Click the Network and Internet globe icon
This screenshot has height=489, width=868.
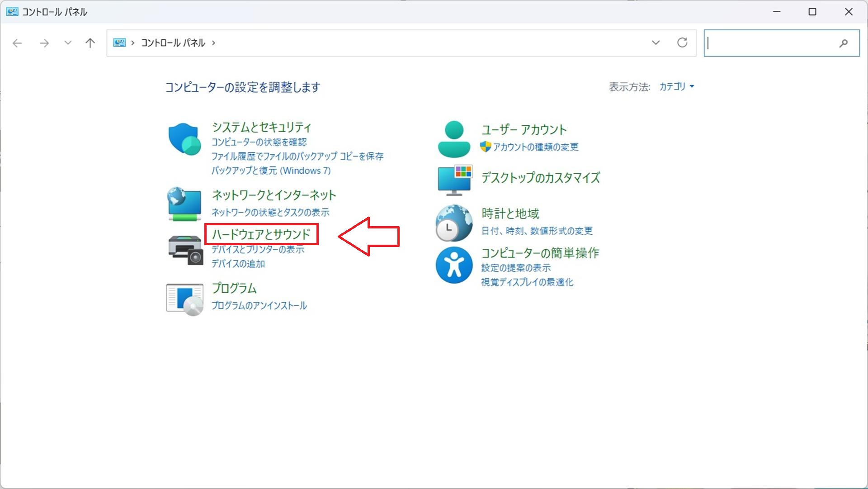[184, 204]
